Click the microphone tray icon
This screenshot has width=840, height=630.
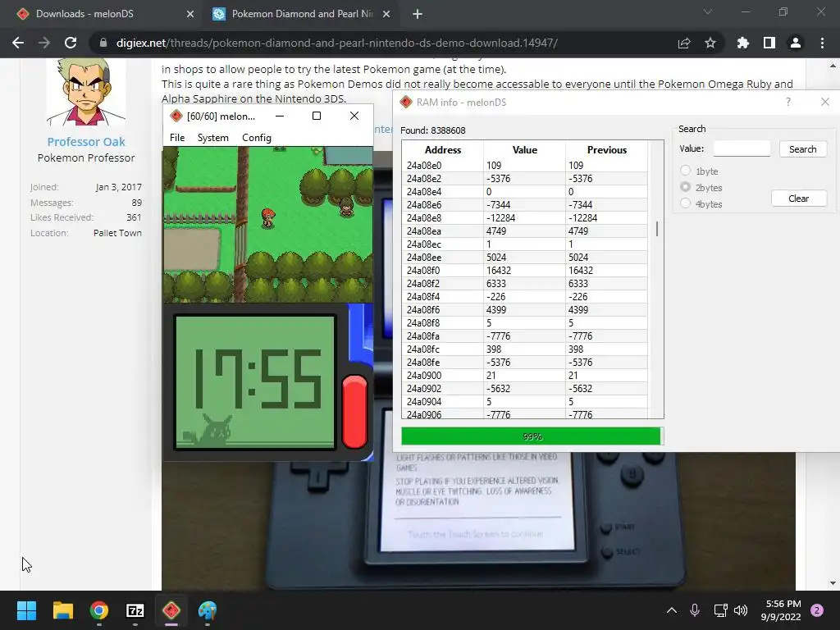point(695,610)
